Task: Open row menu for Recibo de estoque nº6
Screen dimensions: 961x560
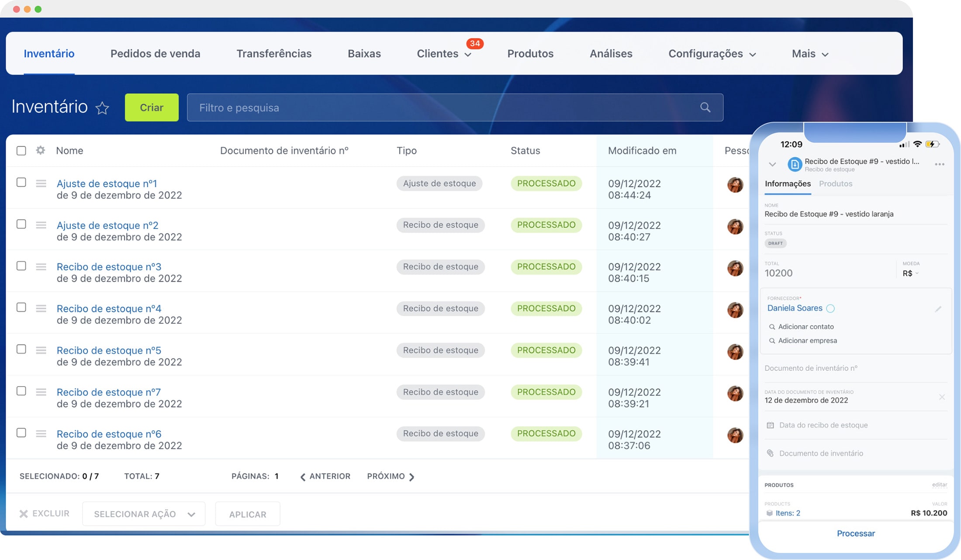Action: [x=41, y=434]
